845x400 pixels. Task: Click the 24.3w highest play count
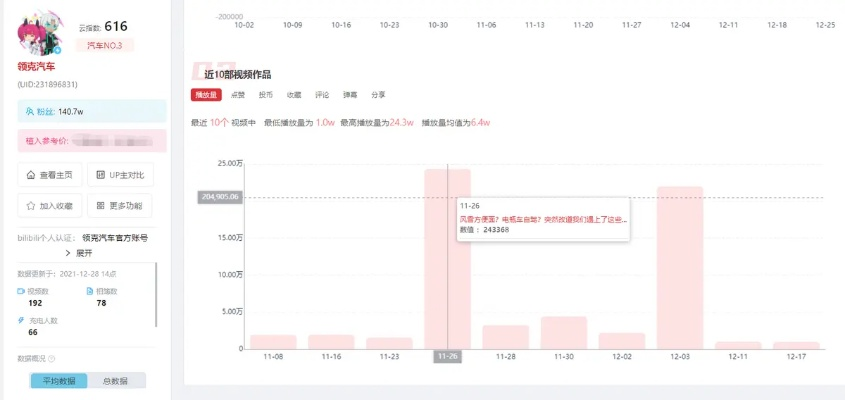coord(401,123)
